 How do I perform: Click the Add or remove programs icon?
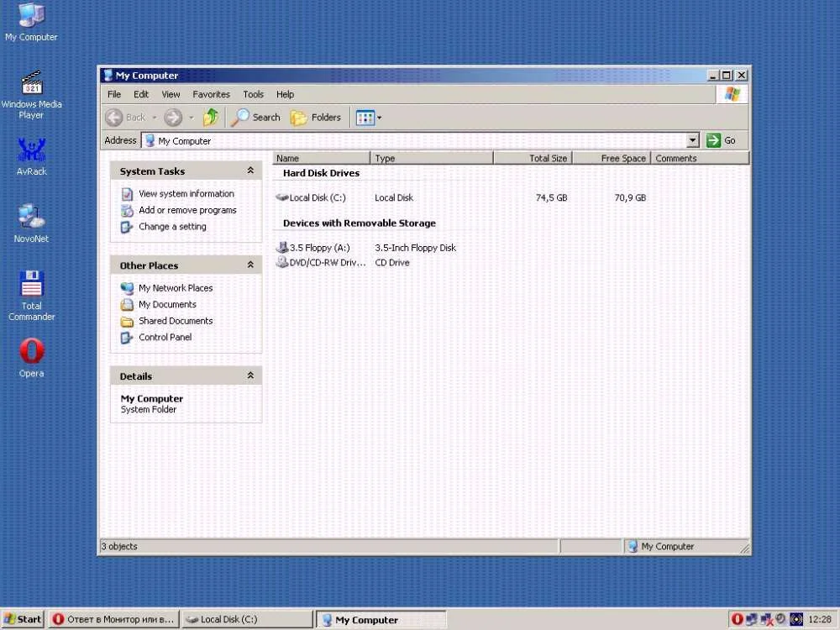click(x=127, y=211)
